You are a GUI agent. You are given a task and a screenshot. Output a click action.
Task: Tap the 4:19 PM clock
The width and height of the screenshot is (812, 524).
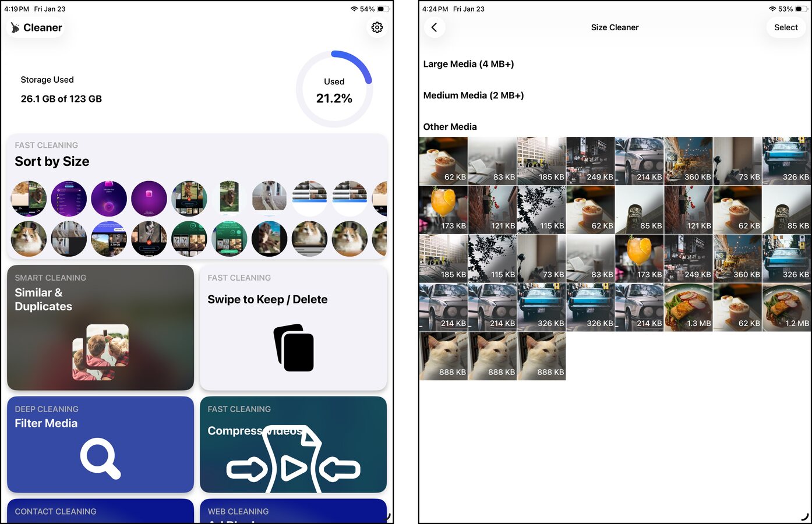coord(16,9)
